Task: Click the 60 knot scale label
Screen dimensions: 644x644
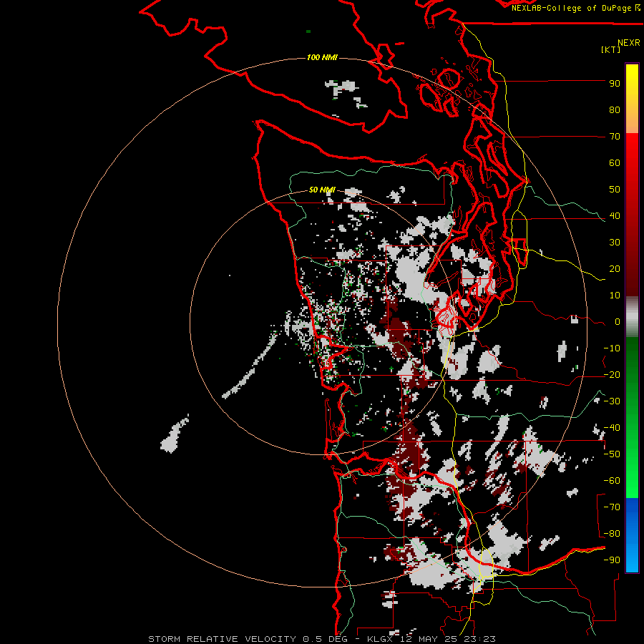Action: coord(615,163)
